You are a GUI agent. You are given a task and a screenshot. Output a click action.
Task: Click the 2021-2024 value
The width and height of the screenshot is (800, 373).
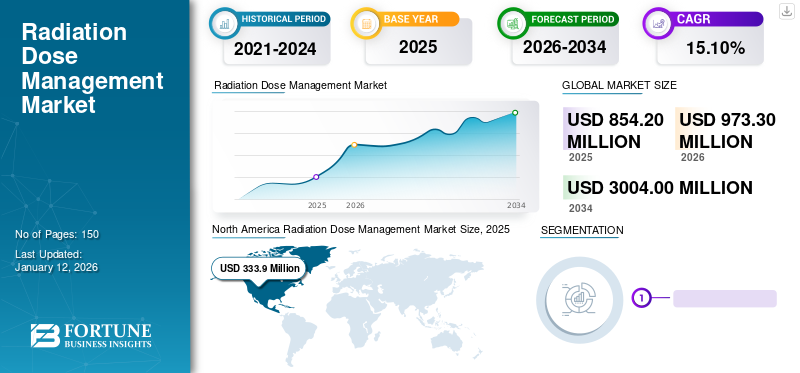point(275,49)
